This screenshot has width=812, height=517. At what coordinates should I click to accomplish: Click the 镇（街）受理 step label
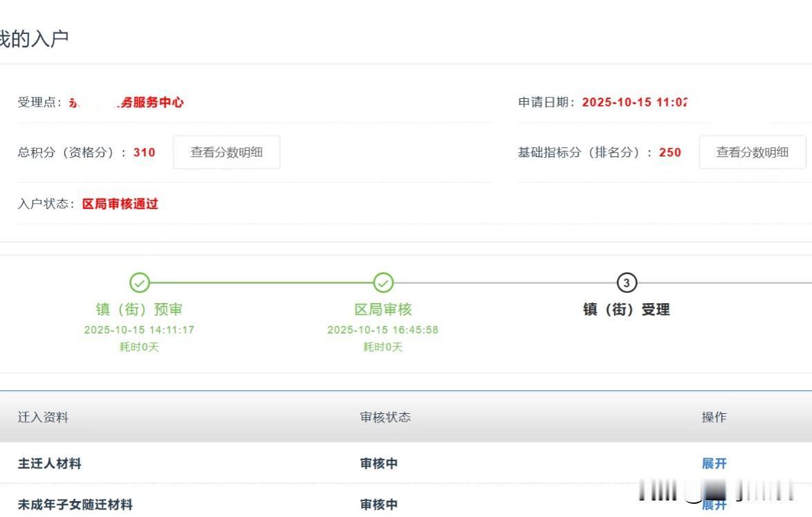[627, 309]
